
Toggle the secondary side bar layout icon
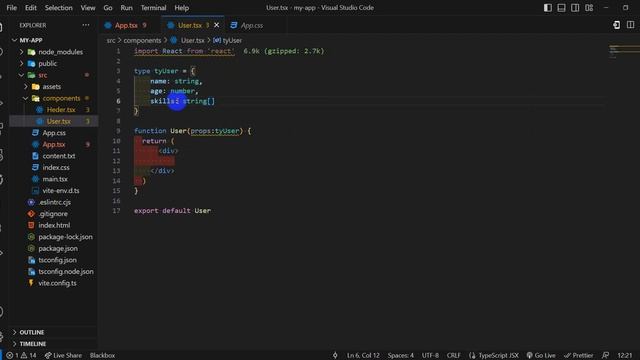(x=575, y=8)
